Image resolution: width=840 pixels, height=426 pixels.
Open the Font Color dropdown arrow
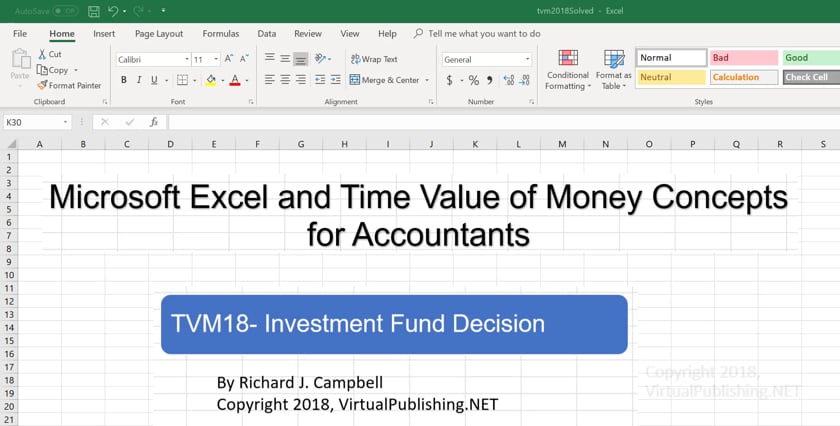[247, 80]
